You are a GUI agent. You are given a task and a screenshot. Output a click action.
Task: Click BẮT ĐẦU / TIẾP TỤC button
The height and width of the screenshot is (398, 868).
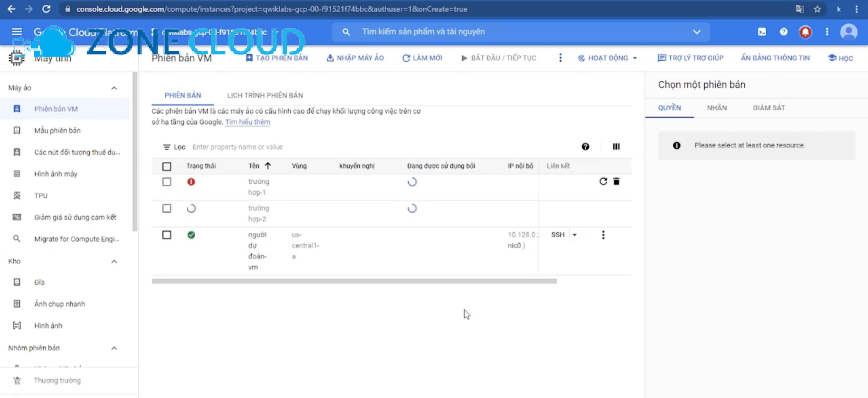(x=498, y=58)
